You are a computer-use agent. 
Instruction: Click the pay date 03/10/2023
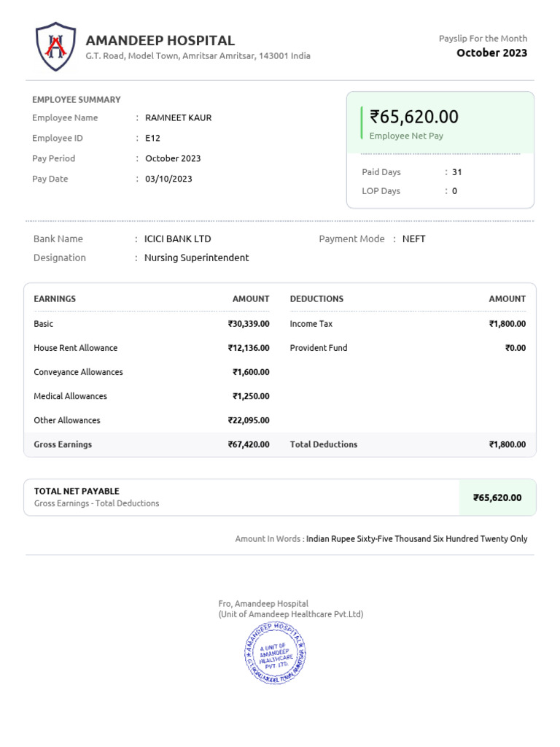(x=168, y=179)
